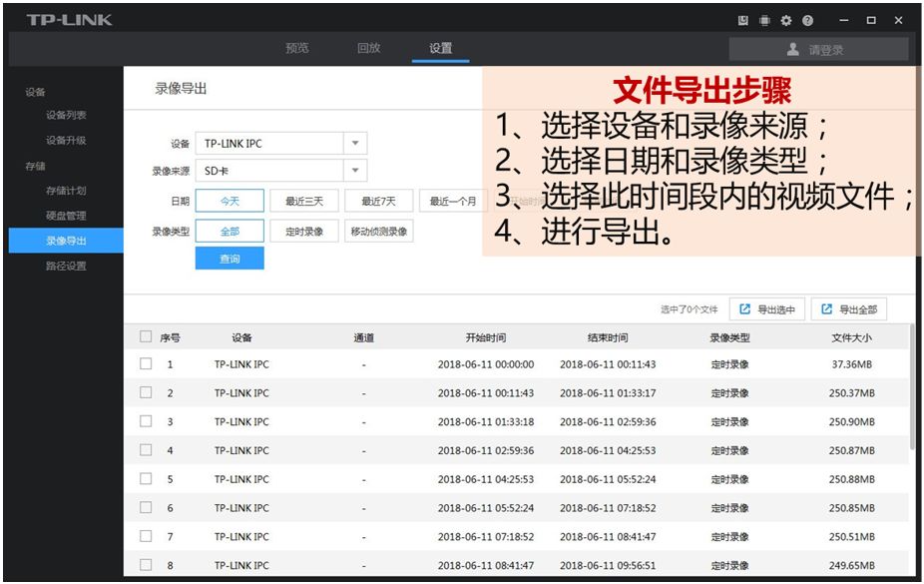The height and width of the screenshot is (584, 924).
Task: Click the export icon on 导出选中
Action: pos(744,309)
